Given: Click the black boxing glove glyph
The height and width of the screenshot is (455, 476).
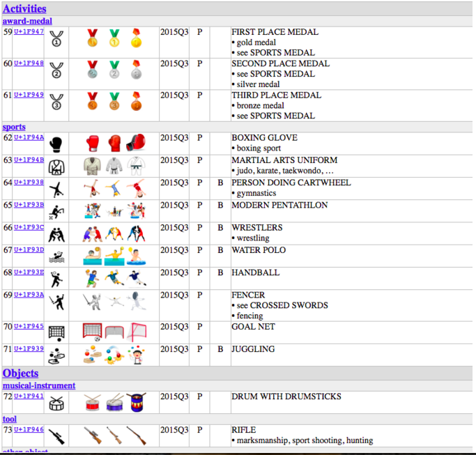Looking at the screenshot, I should [x=57, y=144].
